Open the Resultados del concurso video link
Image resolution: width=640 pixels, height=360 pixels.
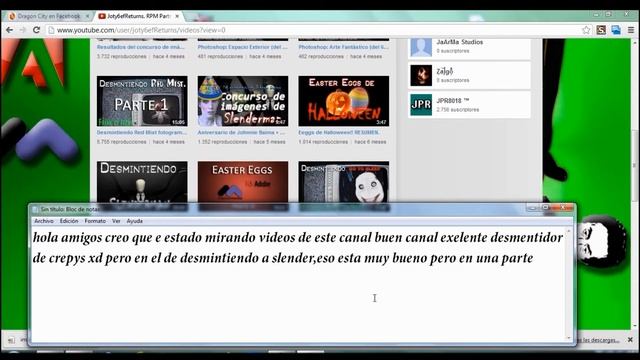coord(140,47)
